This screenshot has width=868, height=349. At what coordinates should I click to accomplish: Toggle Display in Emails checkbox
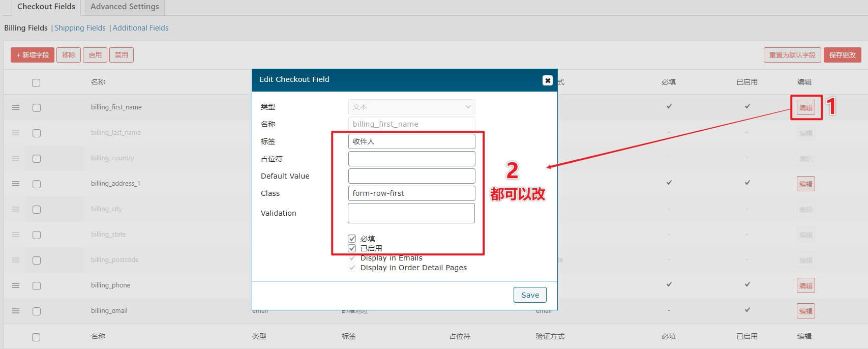352,258
